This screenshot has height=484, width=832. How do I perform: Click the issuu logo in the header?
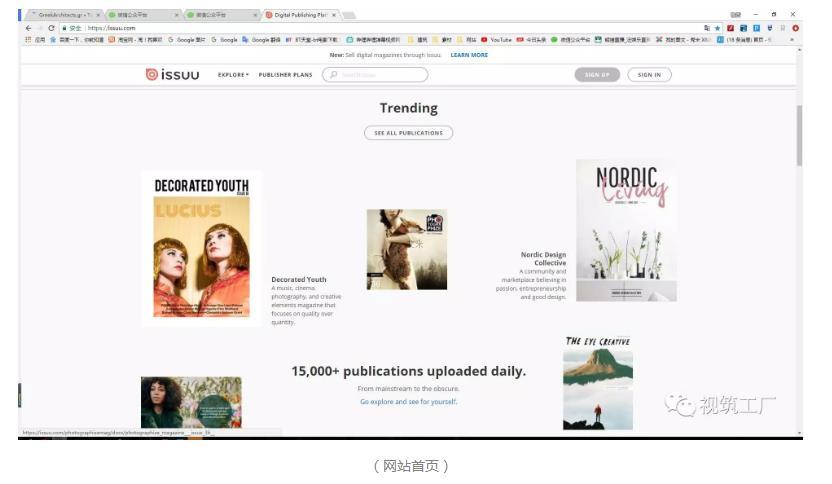point(172,75)
